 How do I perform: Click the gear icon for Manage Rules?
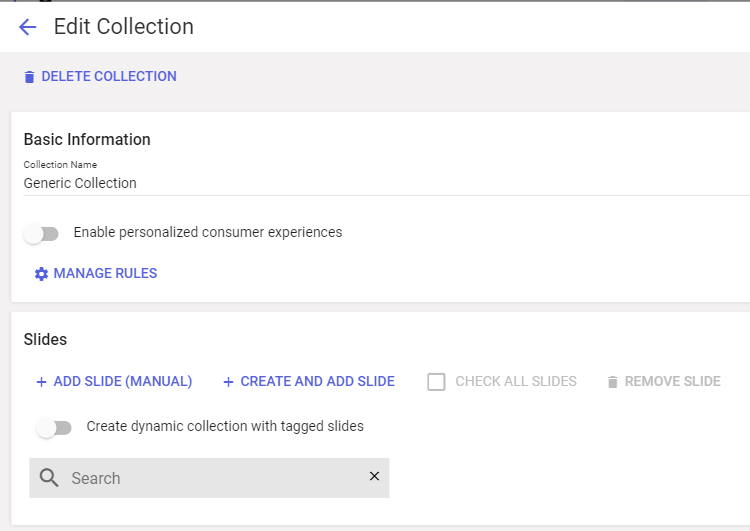pyautogui.click(x=41, y=274)
